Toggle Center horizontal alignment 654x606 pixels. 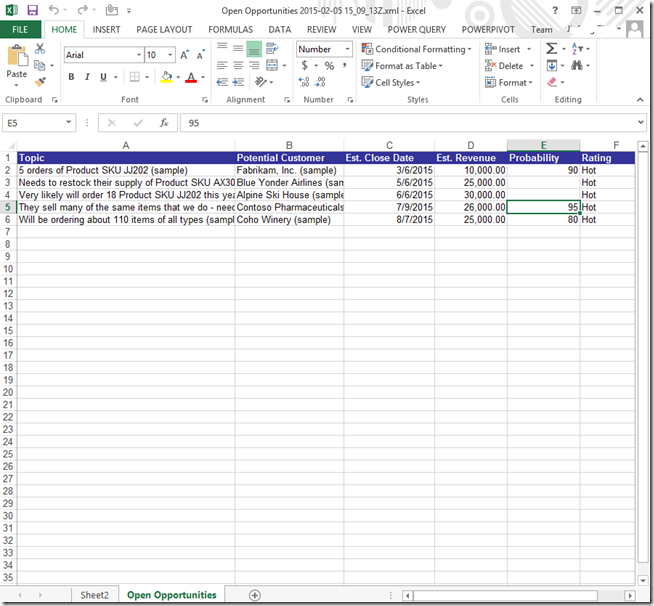click(238, 65)
